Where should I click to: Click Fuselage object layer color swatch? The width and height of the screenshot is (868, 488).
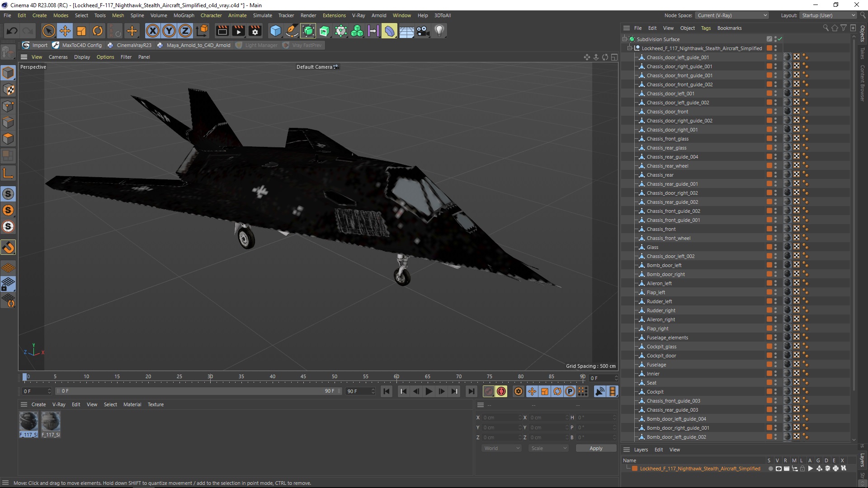769,365
